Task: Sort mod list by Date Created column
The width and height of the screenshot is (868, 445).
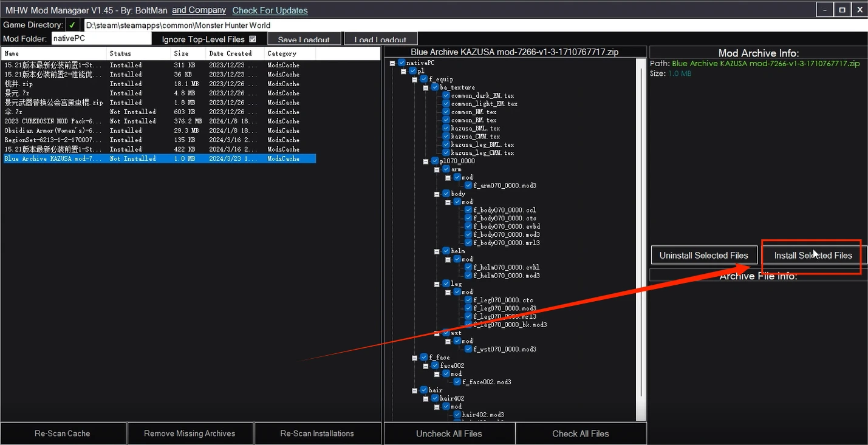Action: [x=236, y=53]
